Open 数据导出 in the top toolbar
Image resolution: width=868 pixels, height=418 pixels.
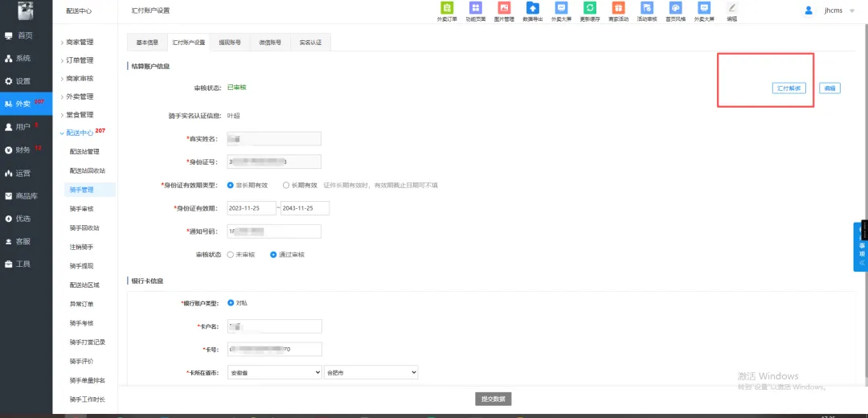(532, 9)
